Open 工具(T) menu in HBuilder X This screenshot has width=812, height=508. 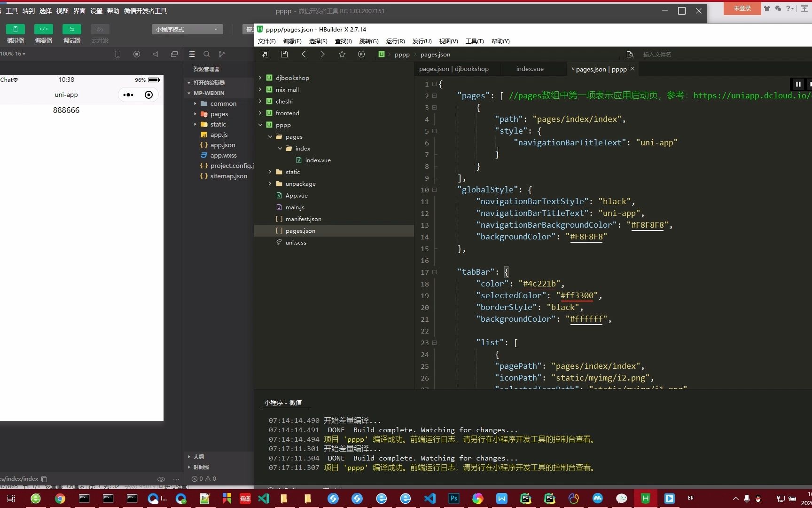coord(474,41)
